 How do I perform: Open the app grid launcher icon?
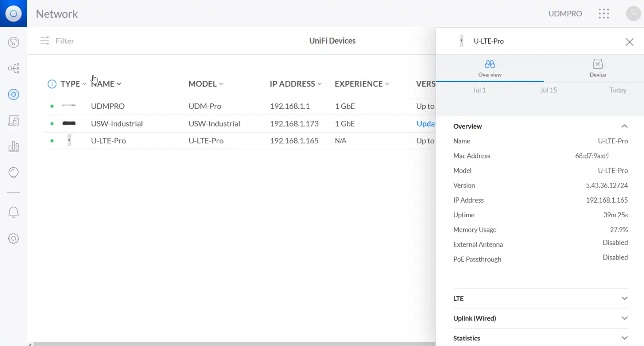coord(604,14)
